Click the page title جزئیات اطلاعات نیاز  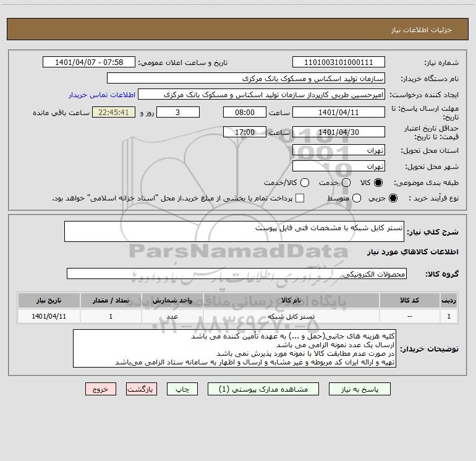pyautogui.click(x=422, y=30)
